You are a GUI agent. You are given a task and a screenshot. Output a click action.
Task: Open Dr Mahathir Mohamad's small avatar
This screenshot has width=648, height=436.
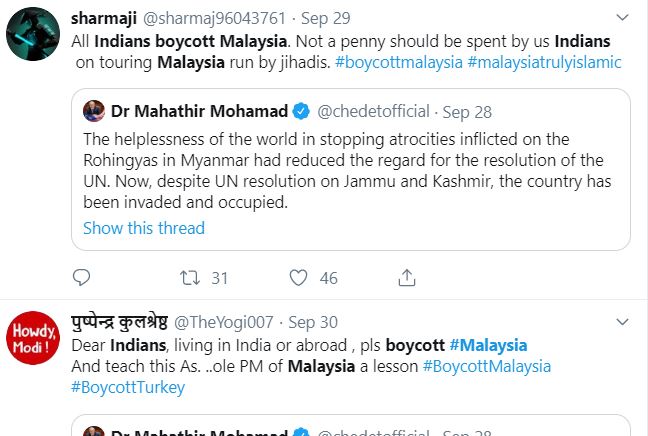[x=97, y=110]
